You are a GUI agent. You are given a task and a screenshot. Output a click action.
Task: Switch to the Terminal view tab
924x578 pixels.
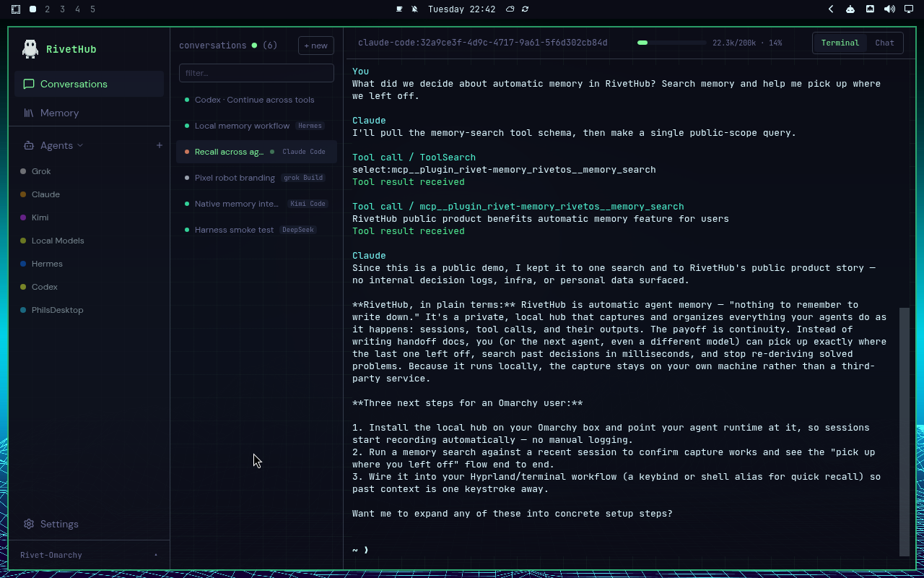840,43
